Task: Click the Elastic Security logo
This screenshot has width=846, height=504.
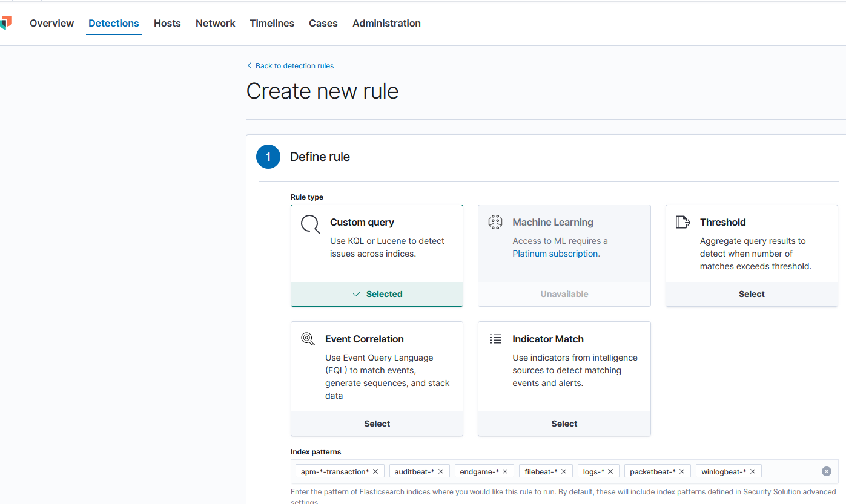Action: (7, 22)
